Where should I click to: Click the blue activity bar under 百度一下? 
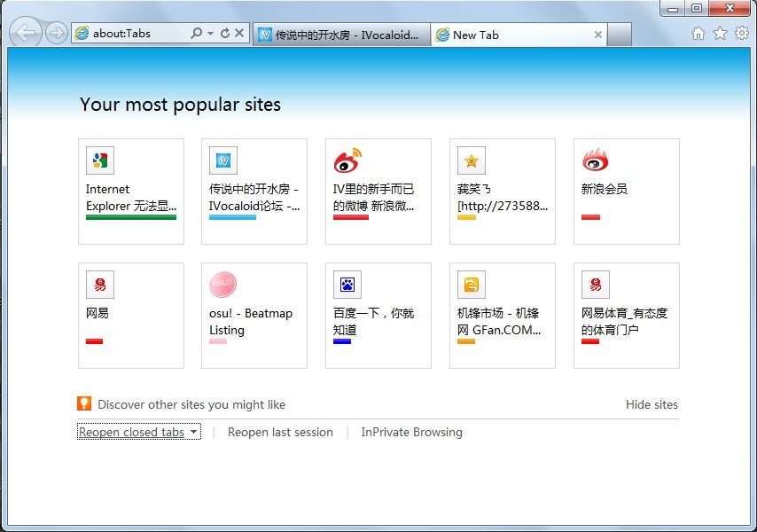point(342,341)
